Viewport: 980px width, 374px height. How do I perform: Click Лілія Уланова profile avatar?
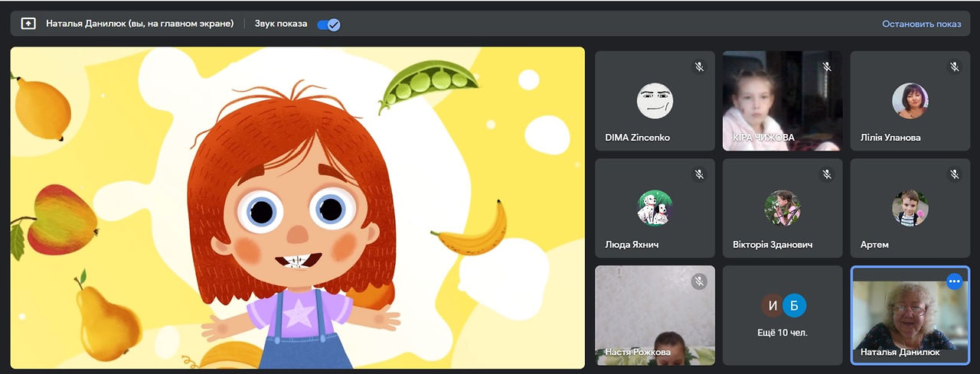tap(910, 101)
